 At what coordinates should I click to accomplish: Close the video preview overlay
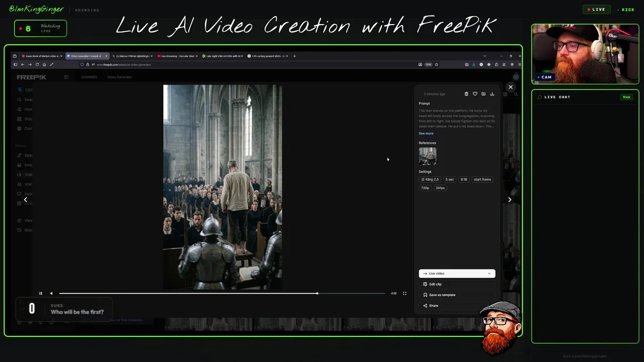pos(510,87)
